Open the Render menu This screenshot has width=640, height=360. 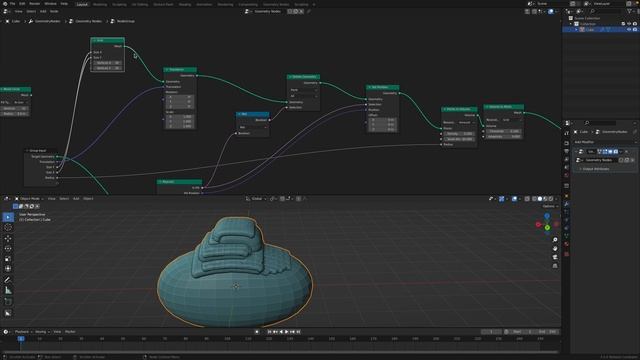(x=35, y=4)
